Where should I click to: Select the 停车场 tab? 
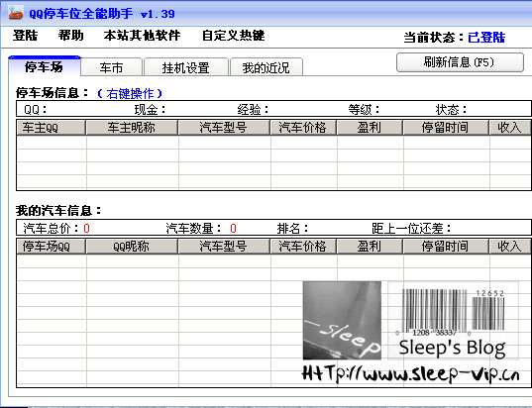click(x=45, y=66)
